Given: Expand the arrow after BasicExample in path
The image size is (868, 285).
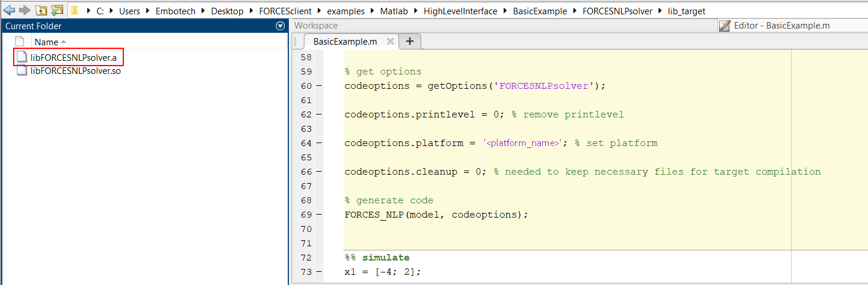Looking at the screenshot, I should (574, 11).
